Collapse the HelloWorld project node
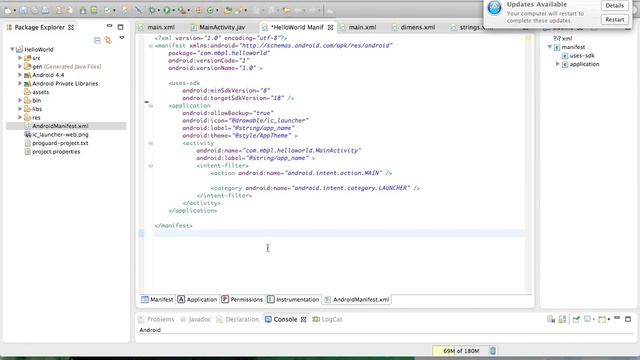This screenshot has width=640, height=360. (x=12, y=49)
